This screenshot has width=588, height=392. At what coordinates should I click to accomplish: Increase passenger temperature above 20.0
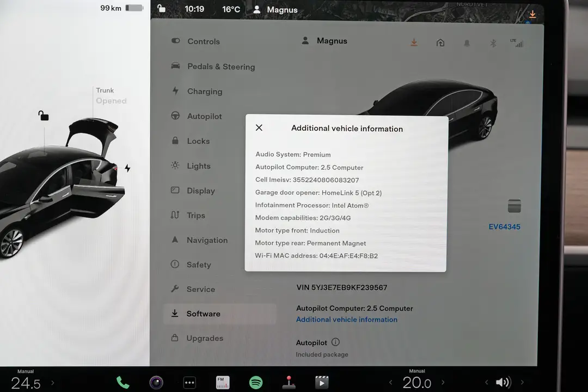[443, 382]
